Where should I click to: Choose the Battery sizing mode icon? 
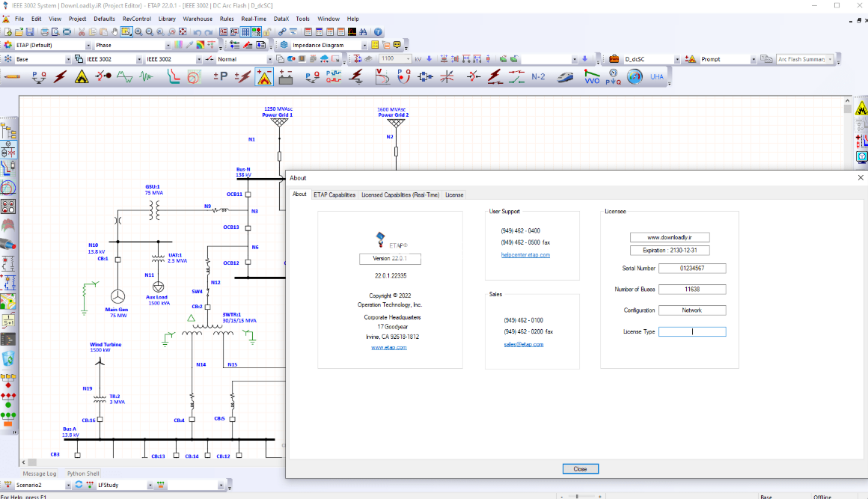(286, 77)
